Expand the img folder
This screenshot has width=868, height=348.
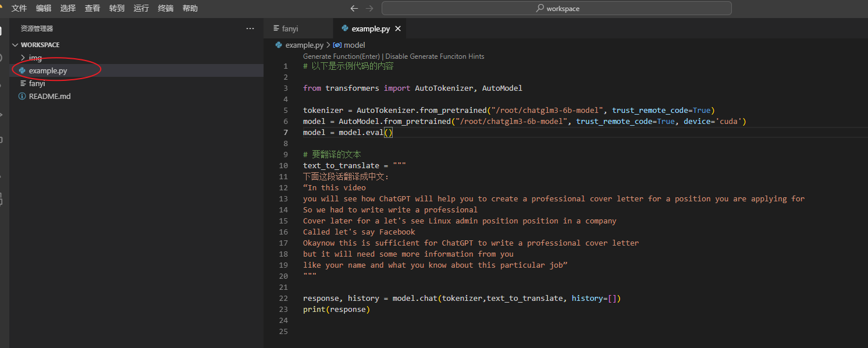click(x=23, y=58)
